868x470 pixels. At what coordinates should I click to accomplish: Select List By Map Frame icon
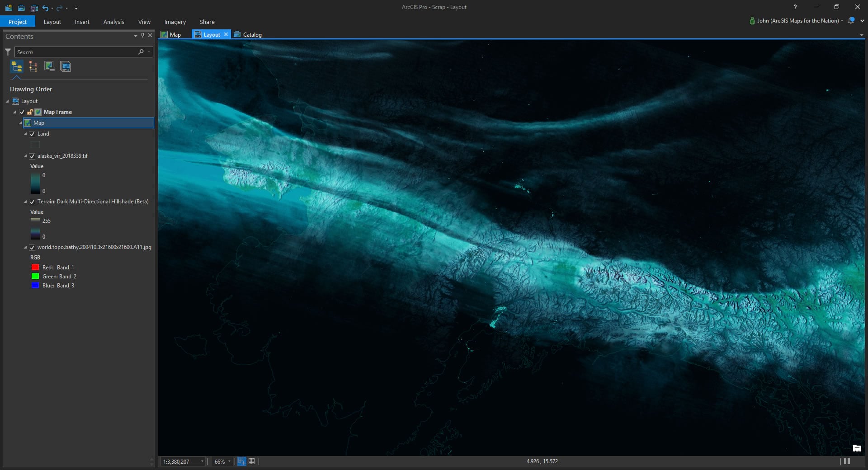49,67
